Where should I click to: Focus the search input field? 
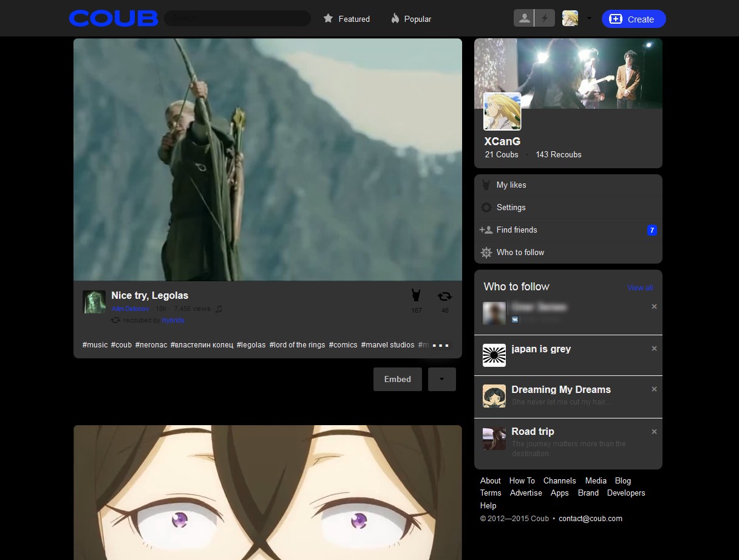point(237,18)
